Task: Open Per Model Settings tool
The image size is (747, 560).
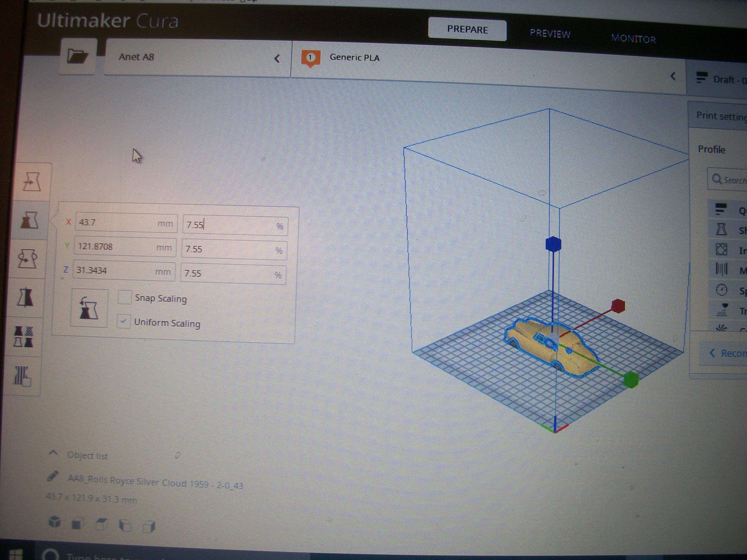Action: pos(24,336)
